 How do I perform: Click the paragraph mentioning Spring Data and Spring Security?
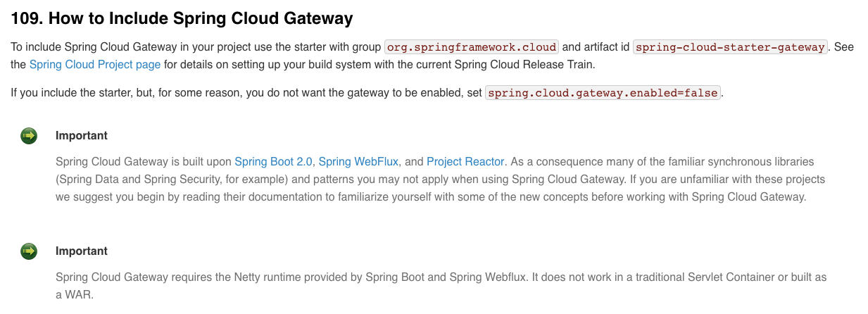coord(441,179)
